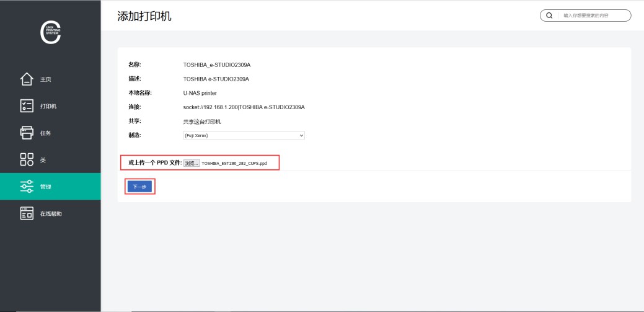Viewport: 644px width, 312px height.
Task: Focus the search input field at top right
Action: click(592, 16)
